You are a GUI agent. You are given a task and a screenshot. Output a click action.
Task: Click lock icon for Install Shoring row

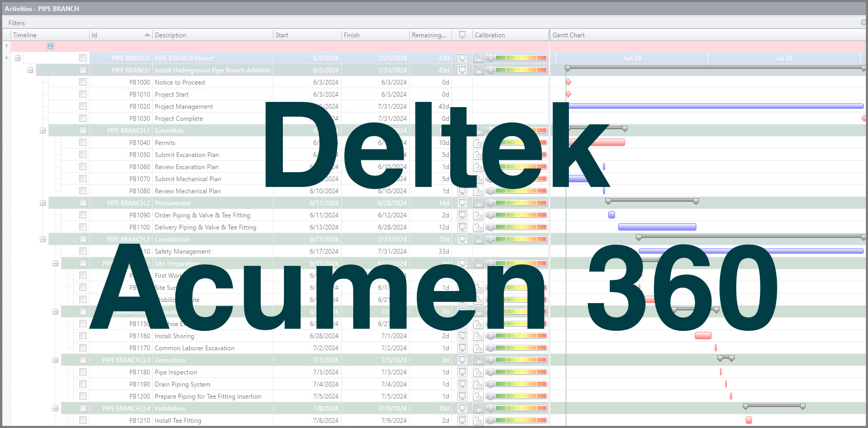pyautogui.click(x=479, y=336)
